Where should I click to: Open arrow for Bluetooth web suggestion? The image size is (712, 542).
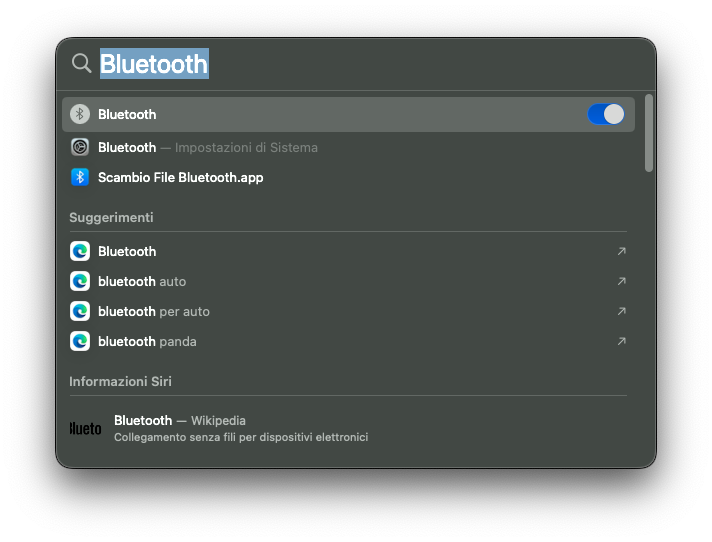coord(621,251)
